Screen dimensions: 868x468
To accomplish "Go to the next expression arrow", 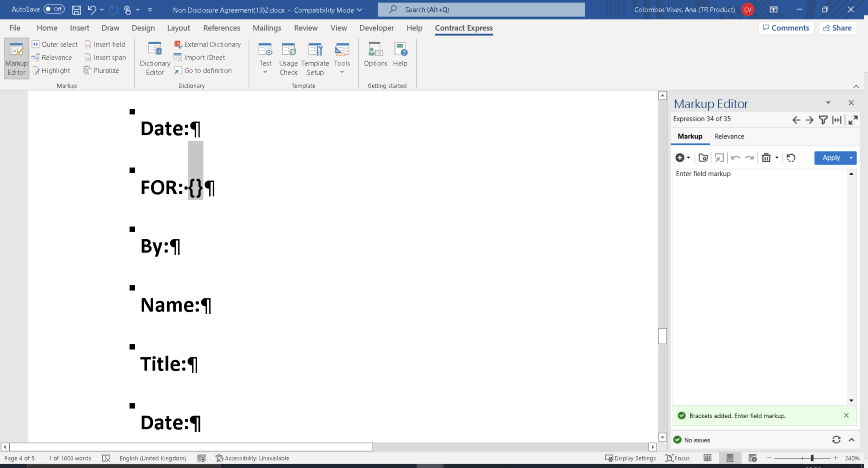I will (x=809, y=120).
